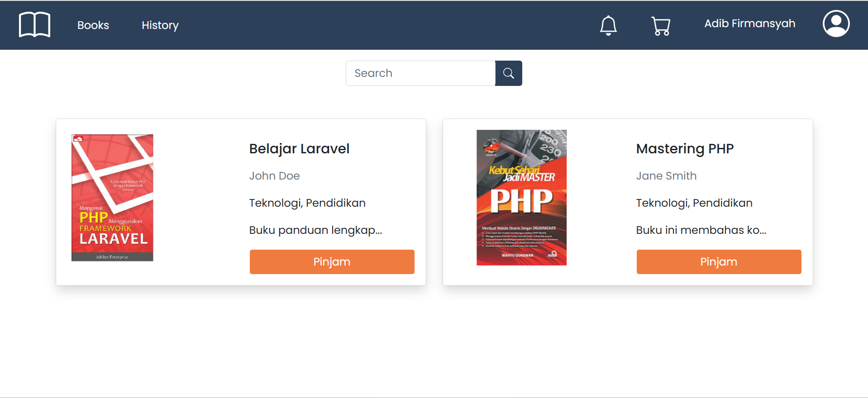Open the shopping cart icon
The width and height of the screenshot is (868, 398).
tap(661, 25)
